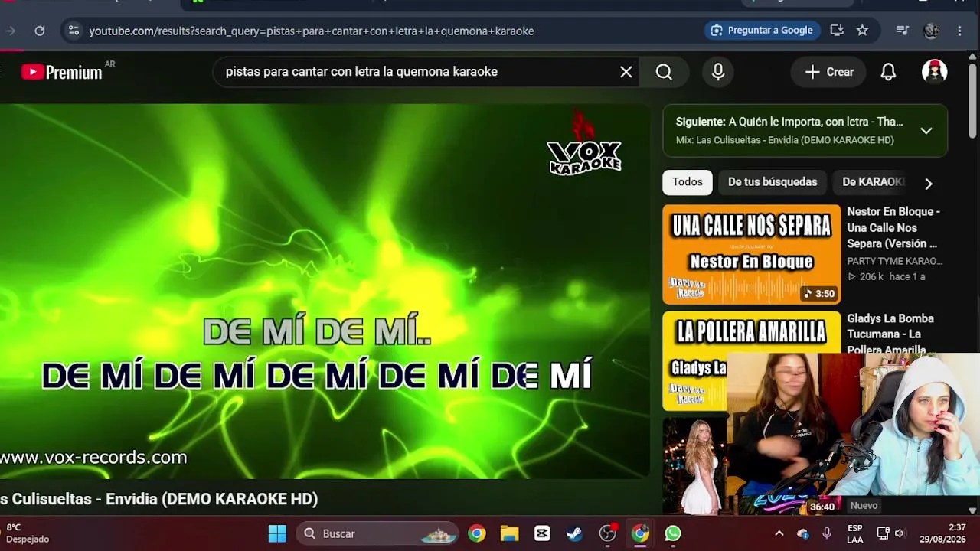Click Preguntar a Google lens button

(763, 31)
